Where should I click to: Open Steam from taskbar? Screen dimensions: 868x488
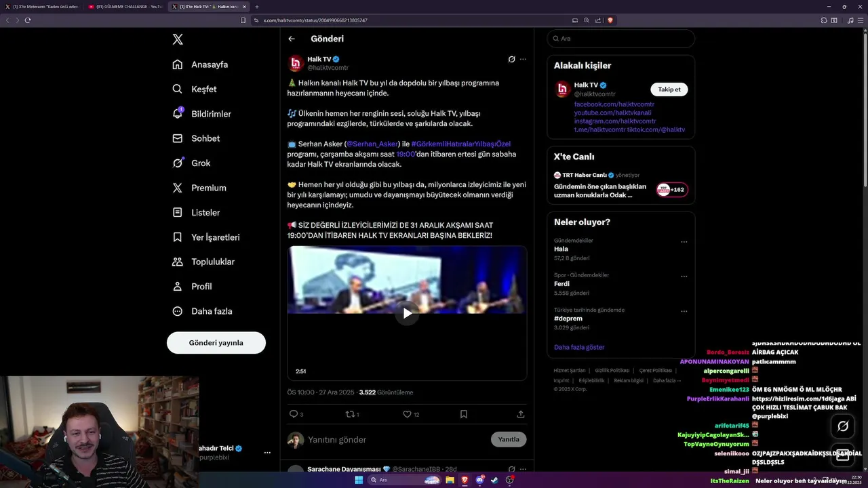(494, 480)
